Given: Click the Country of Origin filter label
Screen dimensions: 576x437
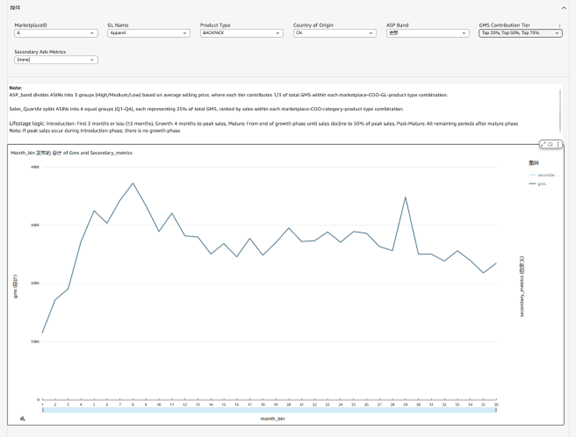Looking at the screenshot, I should point(313,25).
